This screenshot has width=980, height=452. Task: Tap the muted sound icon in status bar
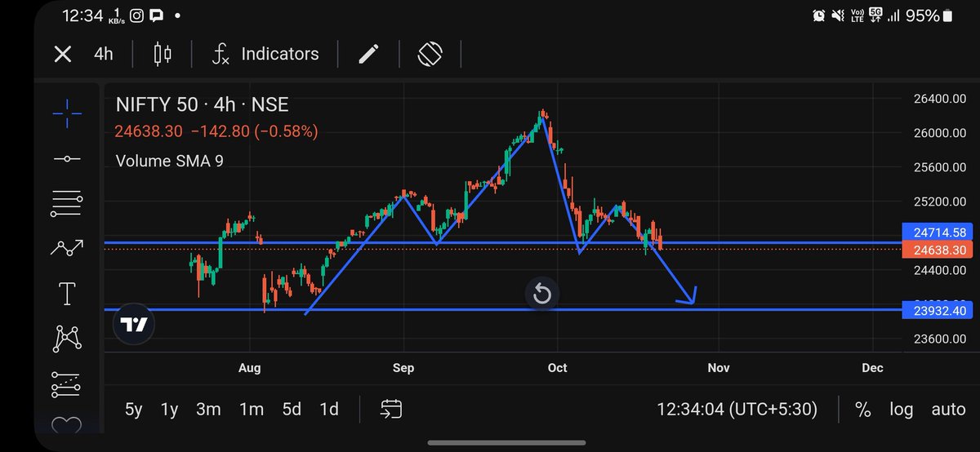coord(838,16)
